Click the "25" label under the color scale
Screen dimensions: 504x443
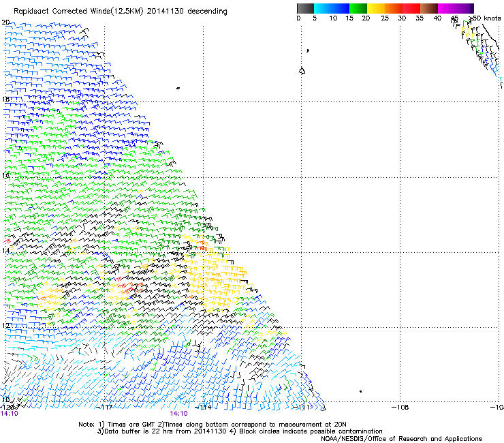(x=385, y=18)
